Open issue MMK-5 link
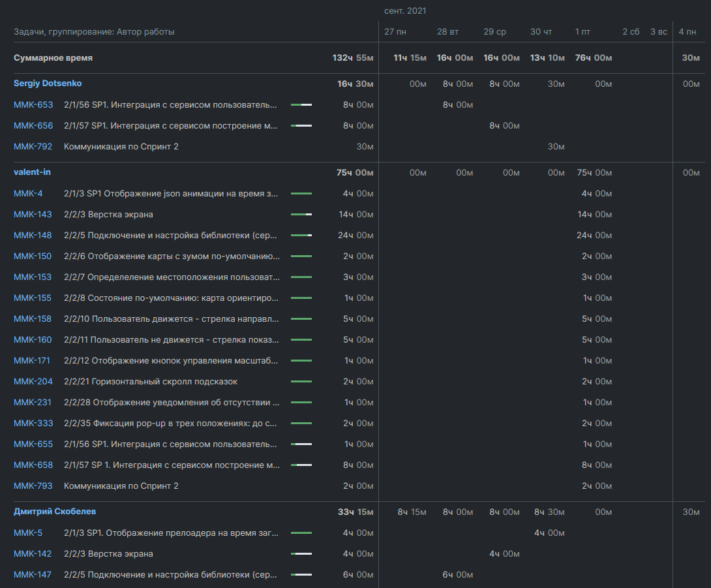Screen dimensions: 711x588 (x=28, y=533)
